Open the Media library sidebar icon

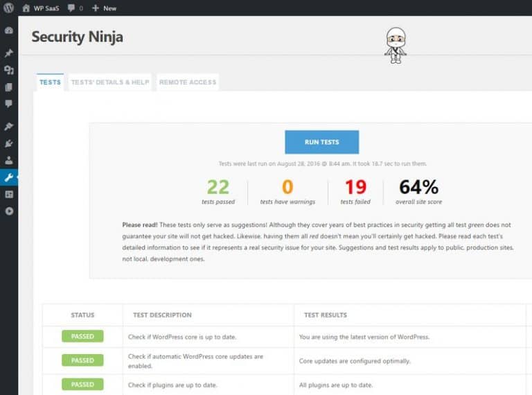point(8,70)
